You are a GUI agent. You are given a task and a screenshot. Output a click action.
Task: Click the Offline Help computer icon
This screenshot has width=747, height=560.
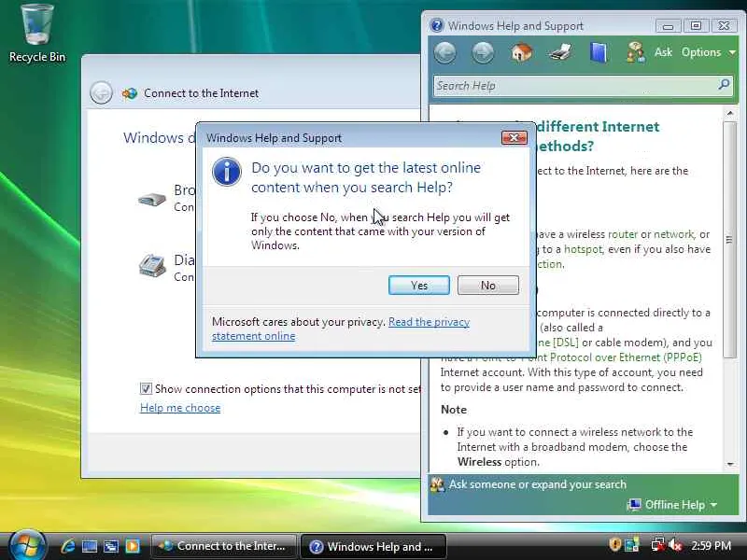634,504
